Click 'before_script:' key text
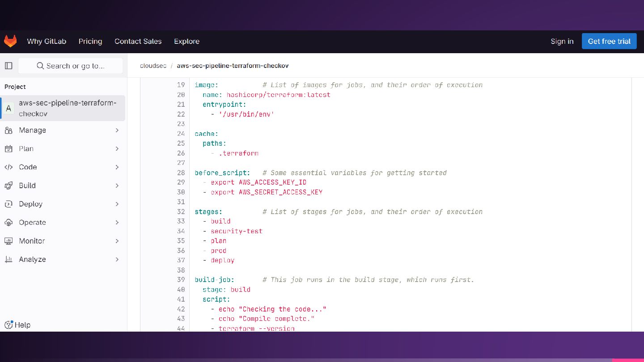Screen dimensions: 644x362 click(x=222, y=173)
